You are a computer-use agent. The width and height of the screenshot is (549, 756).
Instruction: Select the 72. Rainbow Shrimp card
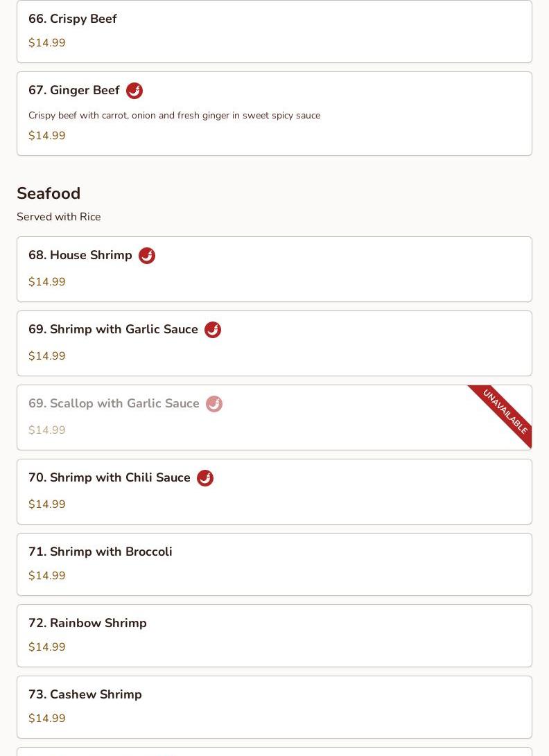(87, 623)
